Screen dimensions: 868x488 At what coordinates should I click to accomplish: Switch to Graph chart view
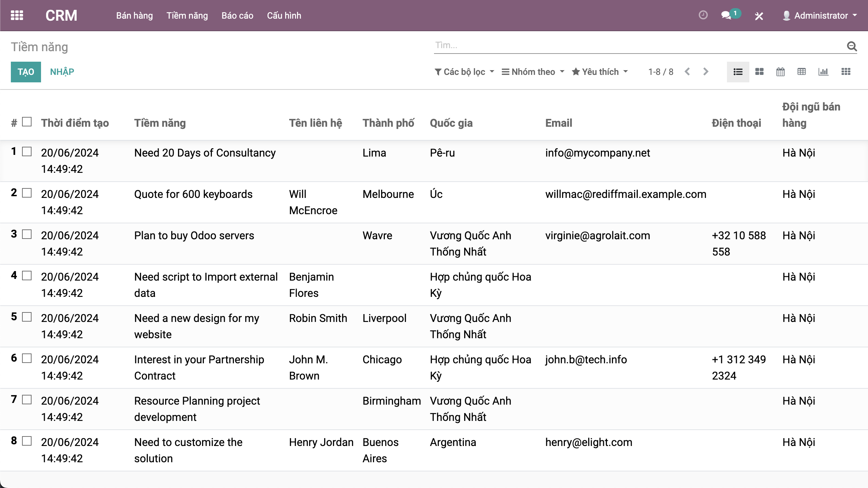(823, 72)
